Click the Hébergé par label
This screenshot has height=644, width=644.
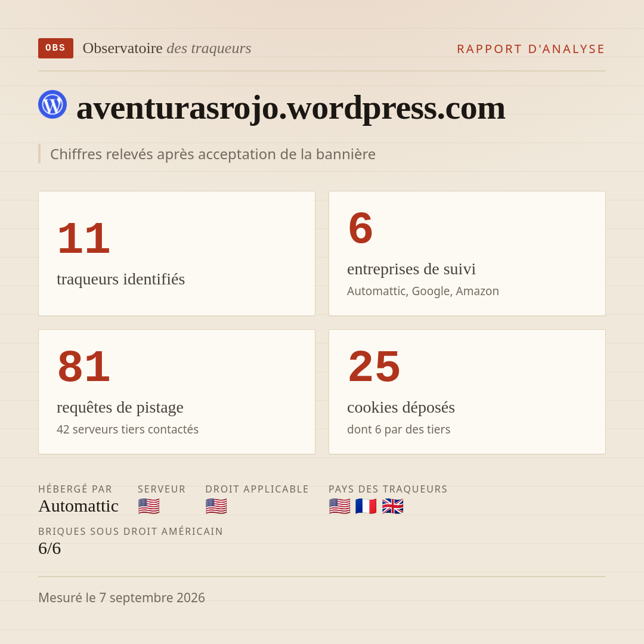pos(75,489)
